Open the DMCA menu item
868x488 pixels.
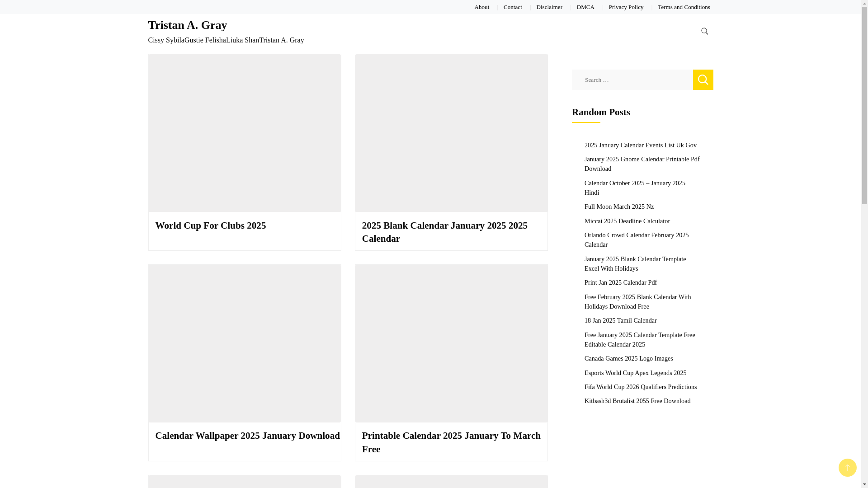[585, 7]
